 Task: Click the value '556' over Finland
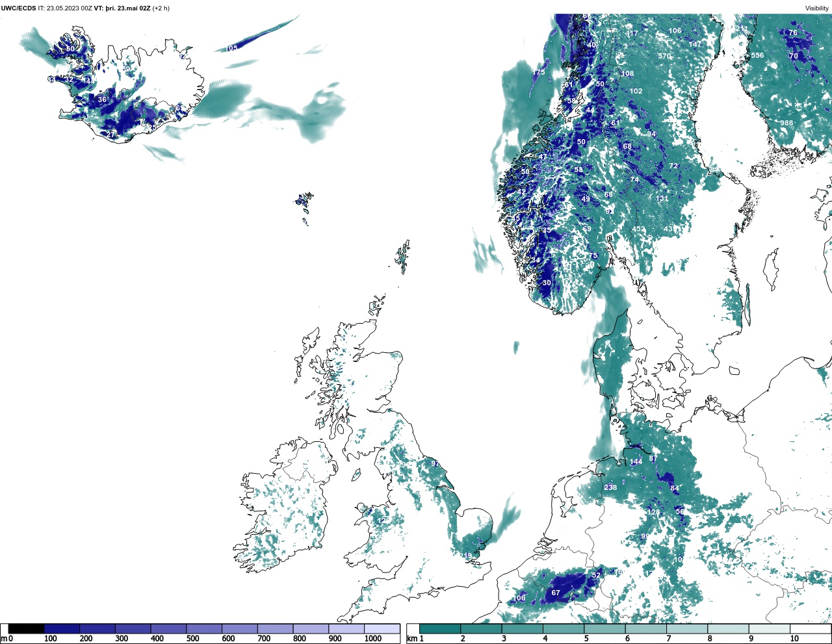[758, 55]
